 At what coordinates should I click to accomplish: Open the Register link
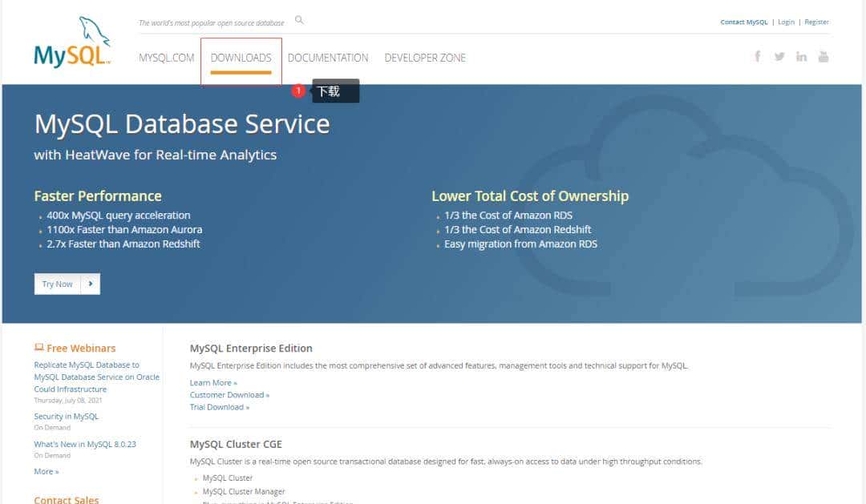[817, 22]
